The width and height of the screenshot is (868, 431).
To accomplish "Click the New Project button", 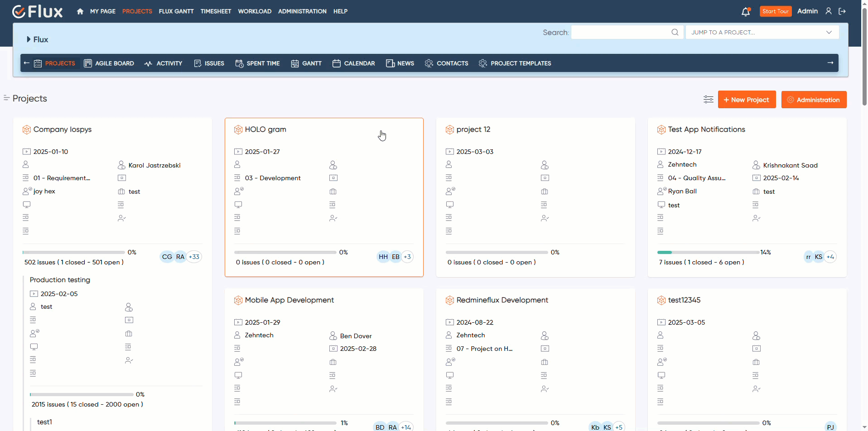I will (x=747, y=100).
